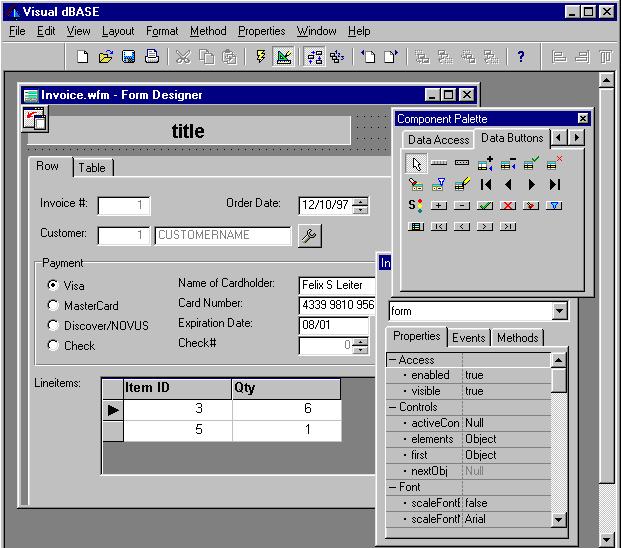Select the Last row navigation component
This screenshot has height=548, width=621.
click(x=554, y=185)
